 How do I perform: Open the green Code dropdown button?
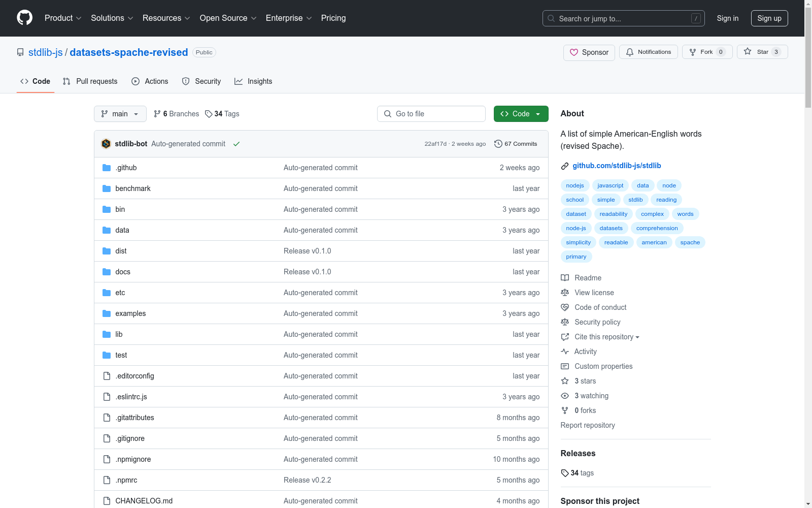(x=521, y=114)
